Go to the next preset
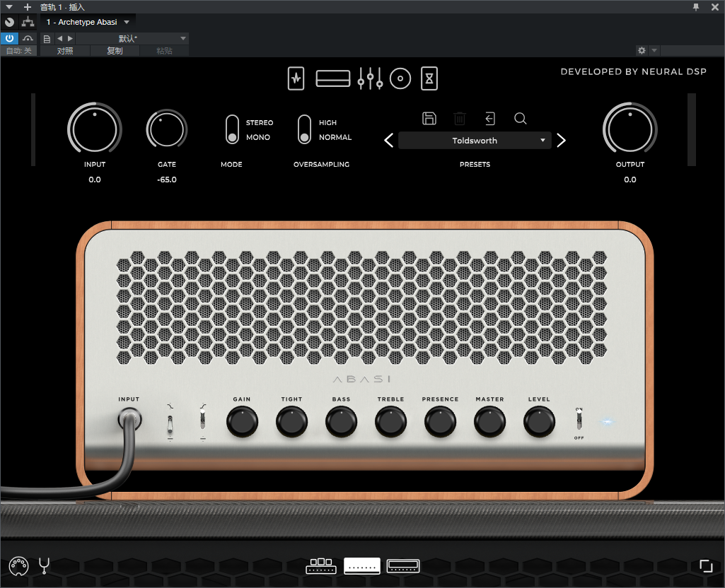The image size is (725, 588). (561, 141)
